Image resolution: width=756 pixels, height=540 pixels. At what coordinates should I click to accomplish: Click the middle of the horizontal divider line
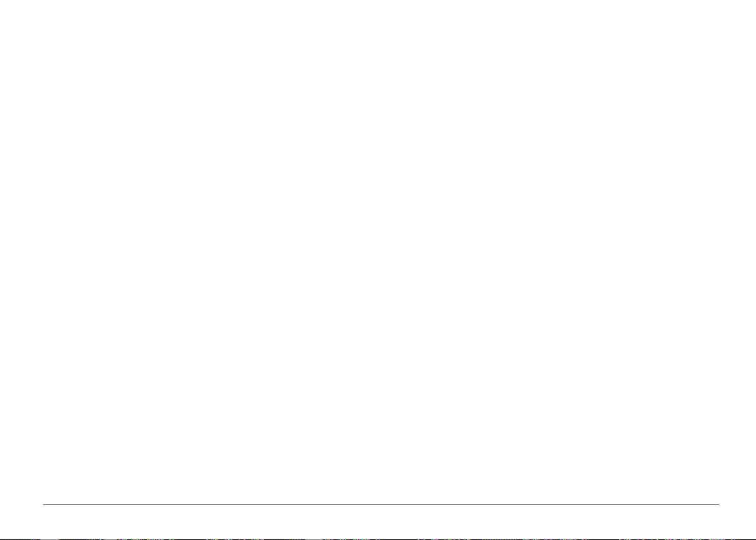(381, 504)
